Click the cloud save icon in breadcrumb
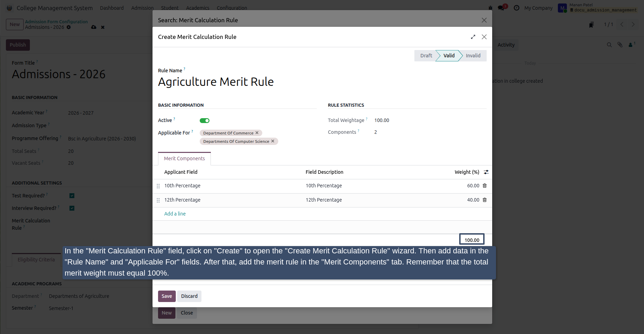Viewport: 644px width, 334px height. coord(94,27)
